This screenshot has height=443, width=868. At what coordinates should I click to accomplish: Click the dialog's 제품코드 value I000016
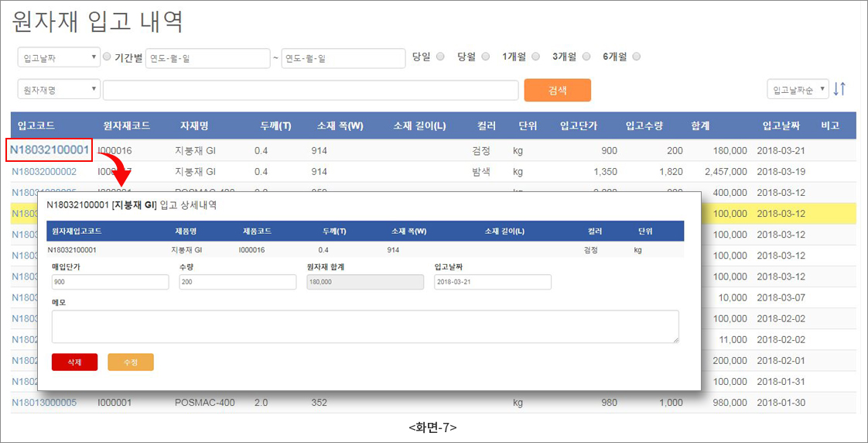point(251,250)
